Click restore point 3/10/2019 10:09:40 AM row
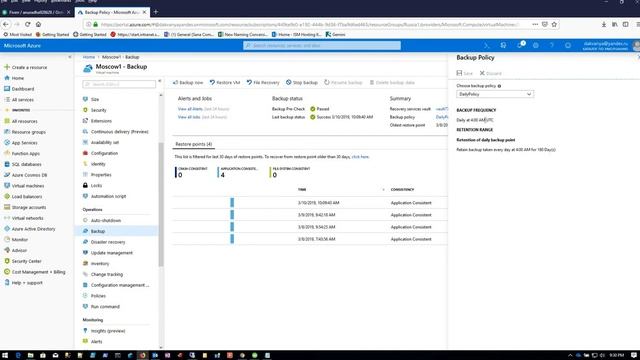640x360 pixels. [x=310, y=202]
